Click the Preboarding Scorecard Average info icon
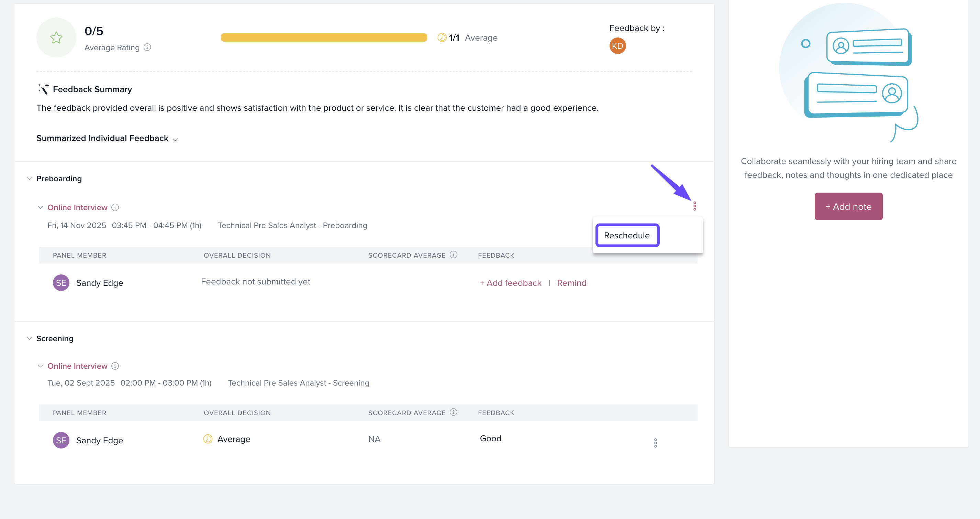980x519 pixels. point(453,255)
